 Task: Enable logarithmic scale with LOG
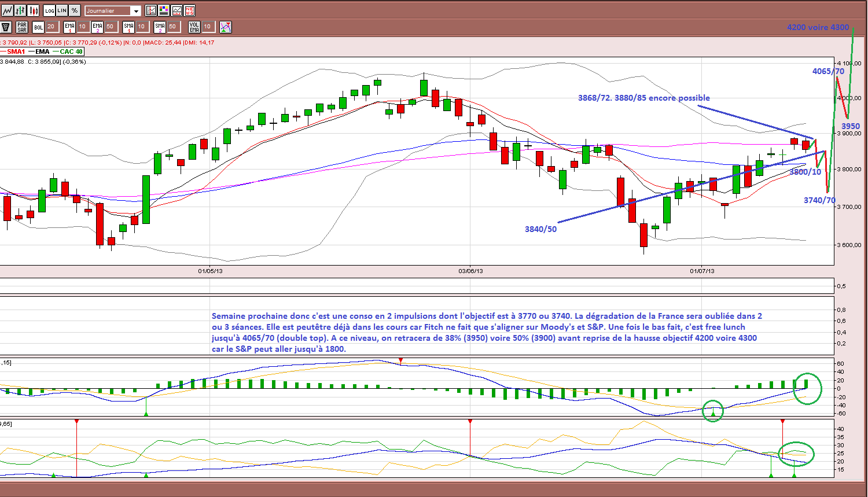49,10
